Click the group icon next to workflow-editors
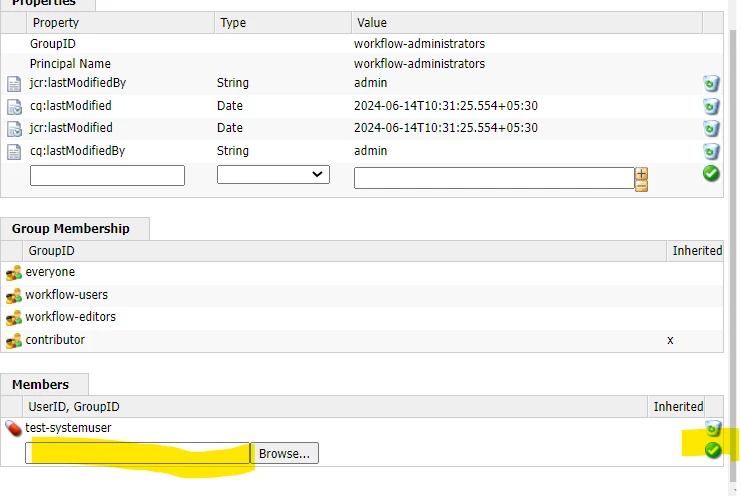Screen dimensions: 741x496 point(14,317)
